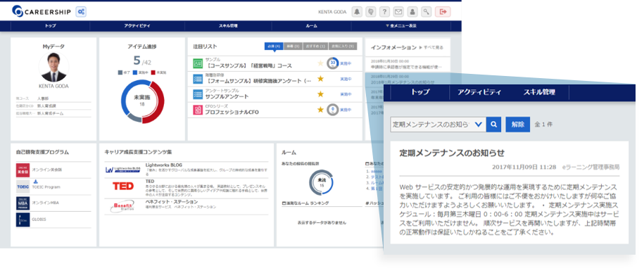Click the TED logo
The width and height of the screenshot is (644, 273).
[123, 186]
